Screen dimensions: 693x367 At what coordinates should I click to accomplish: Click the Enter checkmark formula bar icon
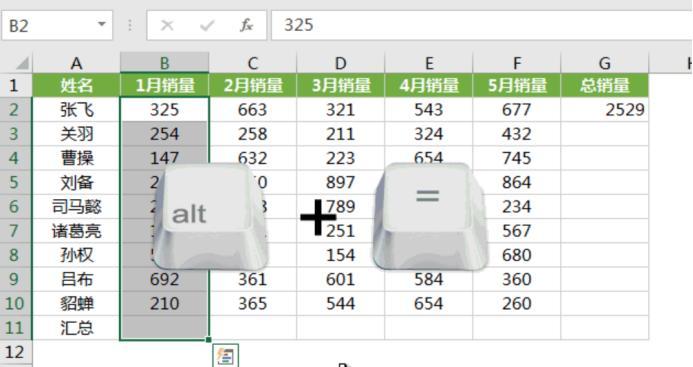point(206,25)
